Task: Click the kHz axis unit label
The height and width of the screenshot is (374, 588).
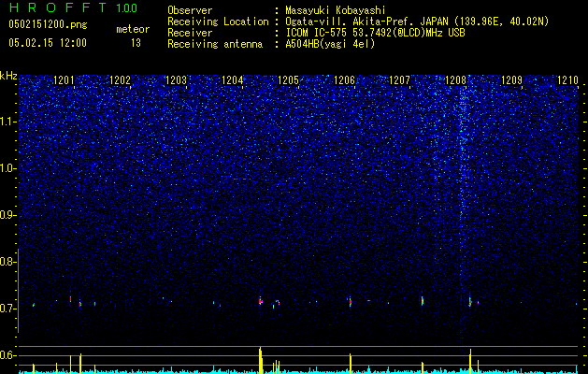Action: pos(8,76)
